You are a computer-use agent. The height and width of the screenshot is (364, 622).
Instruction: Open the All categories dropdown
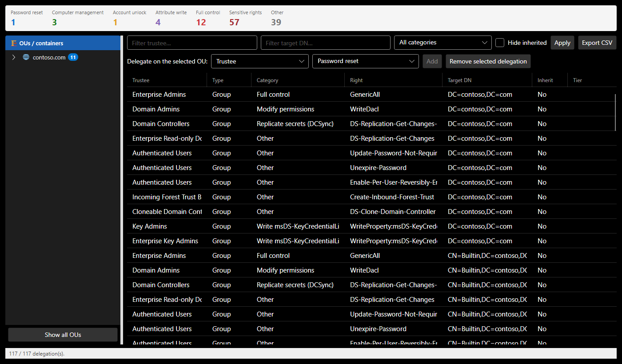[x=443, y=43]
